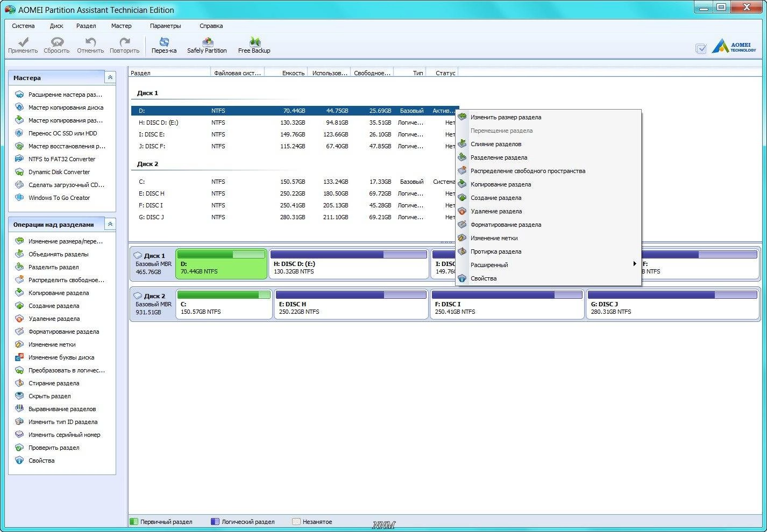This screenshot has width=767, height=532.
Task: Click the G: DISC J 280.31GB partition block
Action: (672, 304)
